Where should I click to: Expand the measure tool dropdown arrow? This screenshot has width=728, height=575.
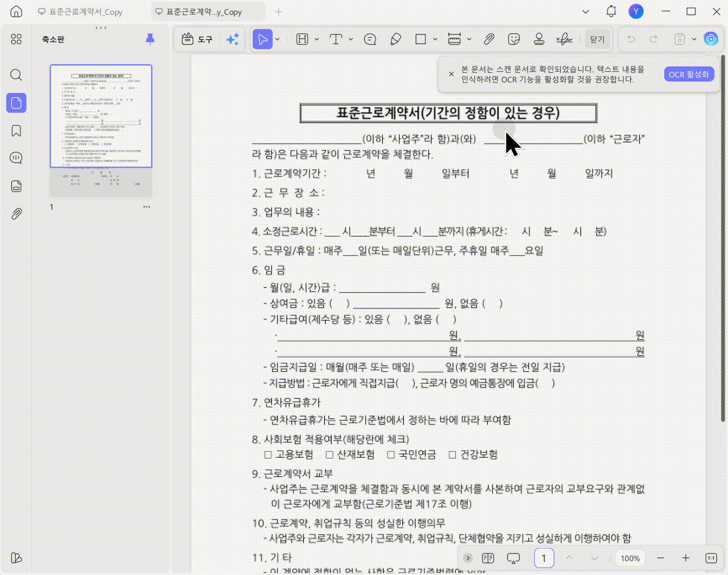[x=469, y=40]
